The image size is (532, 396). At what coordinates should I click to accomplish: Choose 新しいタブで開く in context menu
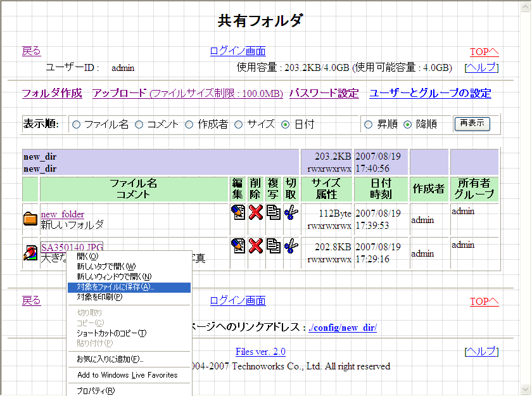click(x=106, y=267)
